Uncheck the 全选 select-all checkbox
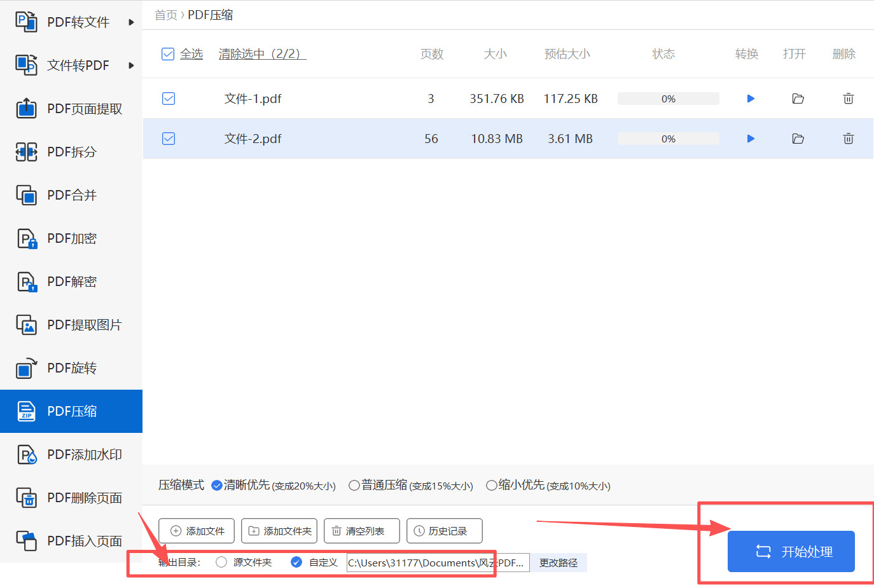This screenshot has height=588, width=874. pyautogui.click(x=167, y=54)
